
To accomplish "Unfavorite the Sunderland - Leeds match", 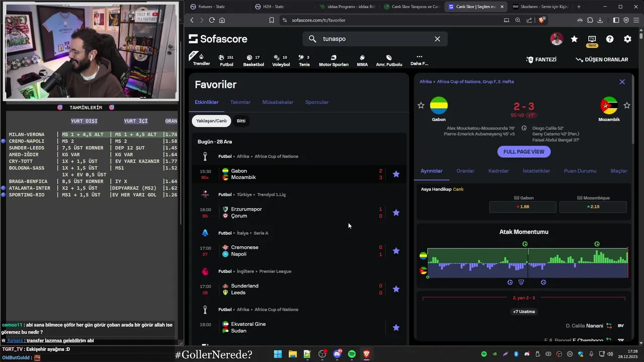I will coord(396,289).
